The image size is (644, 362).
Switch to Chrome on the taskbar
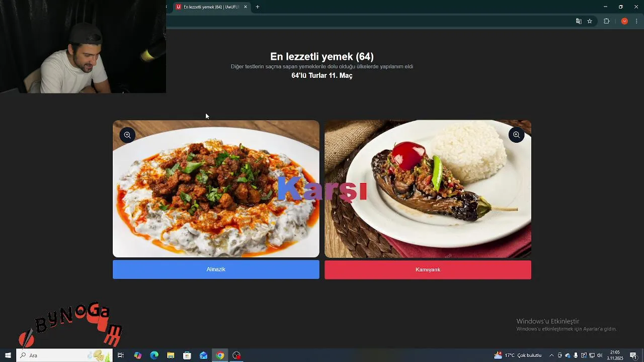coord(220,355)
